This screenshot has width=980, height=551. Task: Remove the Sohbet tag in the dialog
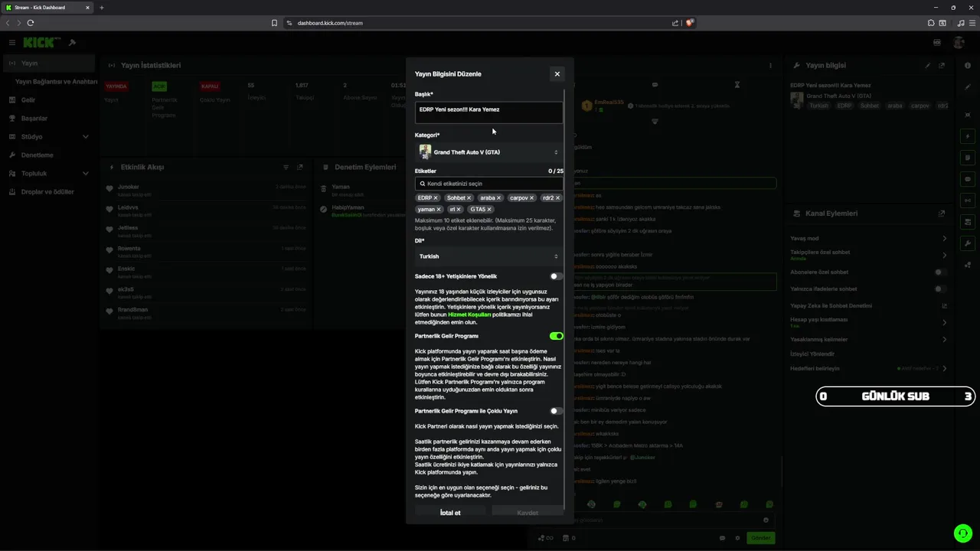(469, 198)
